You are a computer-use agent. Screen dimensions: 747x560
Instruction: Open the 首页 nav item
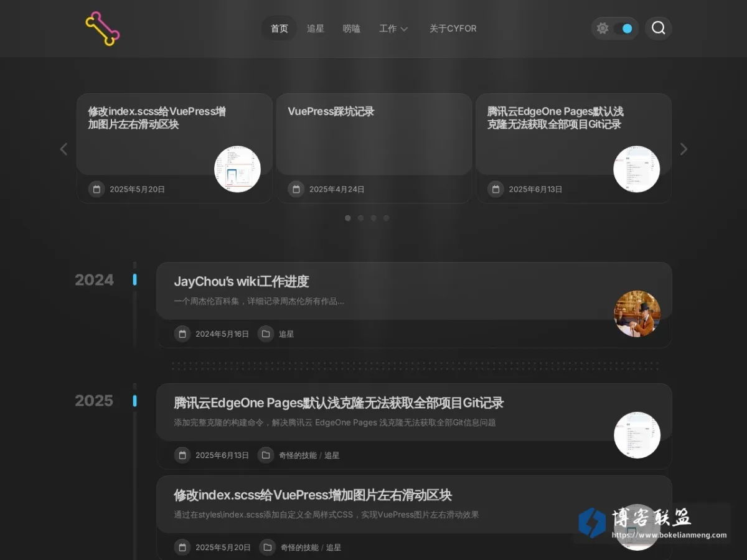(280, 29)
